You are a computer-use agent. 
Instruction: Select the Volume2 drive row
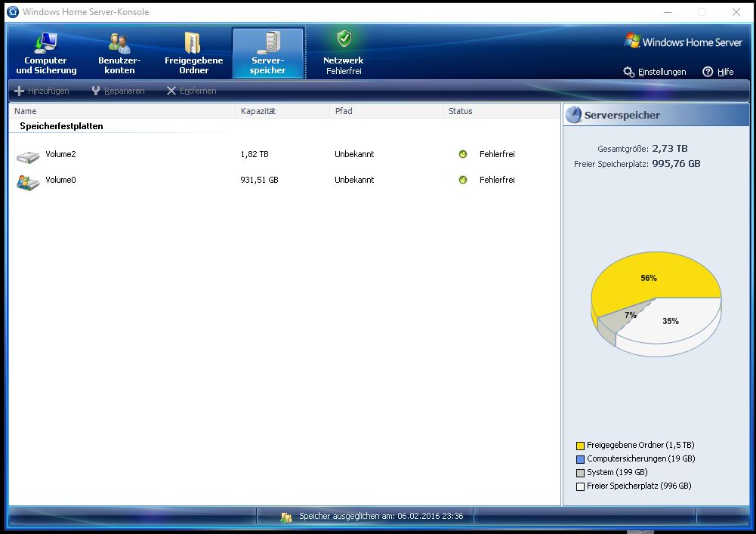(x=285, y=154)
